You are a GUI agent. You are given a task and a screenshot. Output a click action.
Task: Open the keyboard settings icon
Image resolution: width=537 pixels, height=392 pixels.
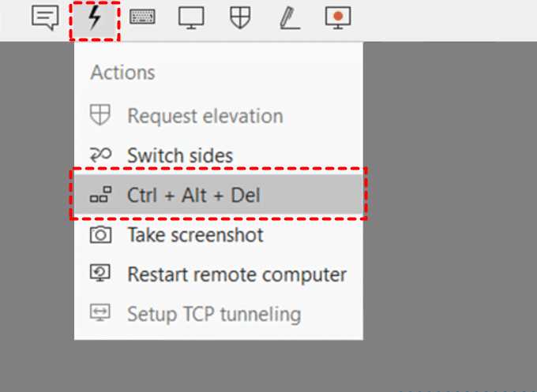pos(143,17)
